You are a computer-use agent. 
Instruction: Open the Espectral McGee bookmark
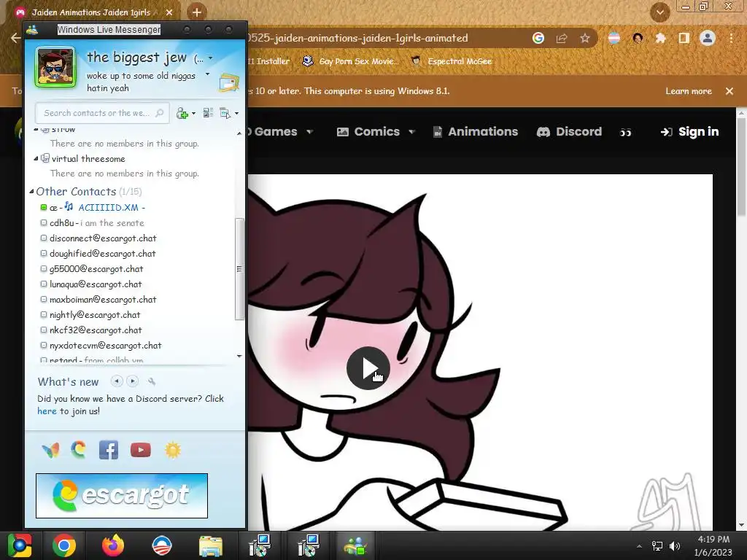[x=451, y=61]
